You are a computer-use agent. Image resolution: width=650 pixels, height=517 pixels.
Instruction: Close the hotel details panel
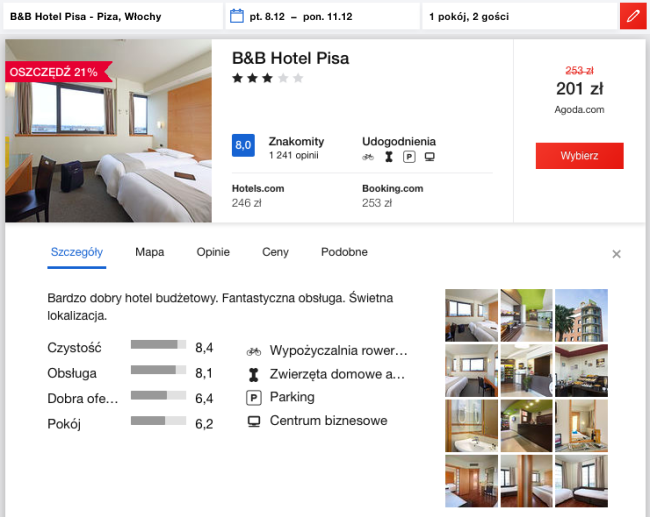(617, 254)
